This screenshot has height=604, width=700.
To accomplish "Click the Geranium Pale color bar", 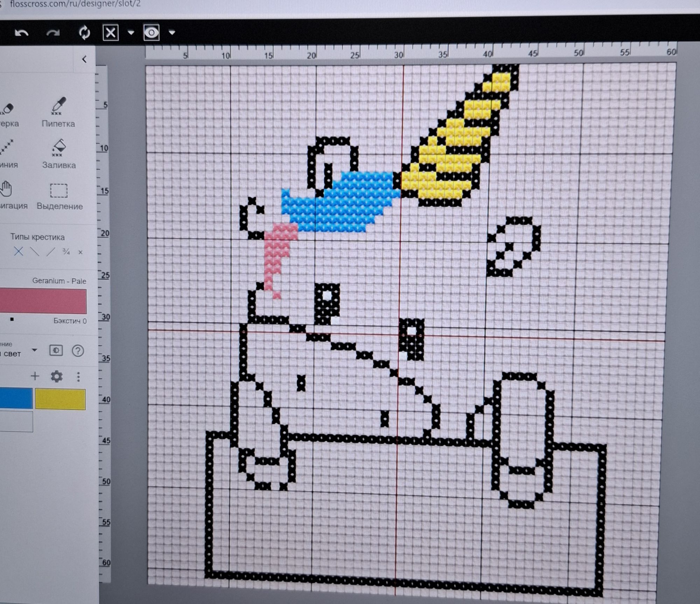I will click(x=43, y=301).
